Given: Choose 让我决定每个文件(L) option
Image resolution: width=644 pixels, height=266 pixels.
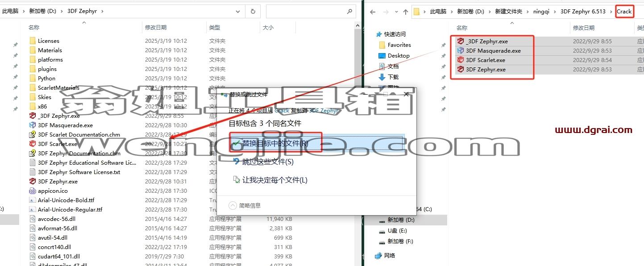Looking at the screenshot, I should coord(275,180).
